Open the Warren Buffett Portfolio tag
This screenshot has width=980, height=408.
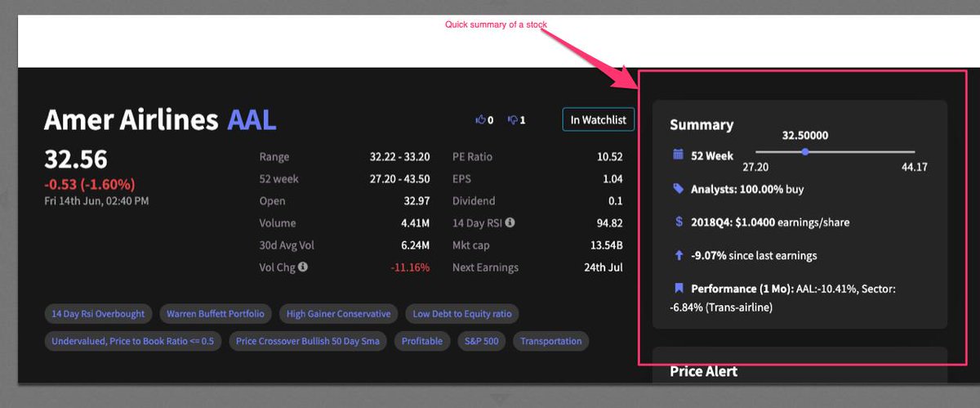216,314
